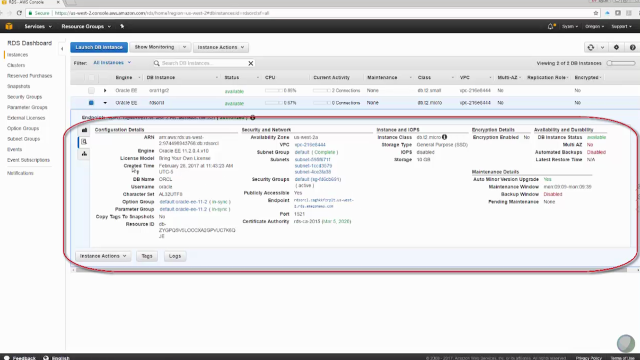Screen dimensions: 640x360
Task: Click the help question mark icon
Action: [x=632, y=47]
